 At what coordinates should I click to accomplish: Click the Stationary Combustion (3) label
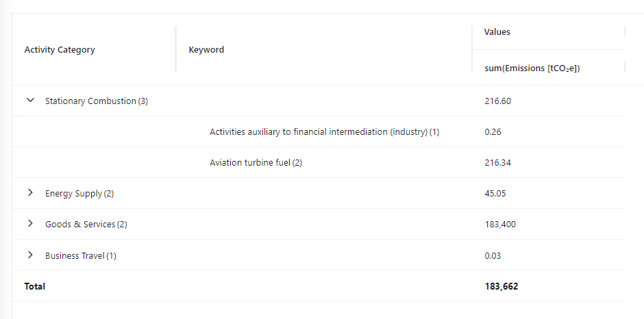tap(97, 101)
